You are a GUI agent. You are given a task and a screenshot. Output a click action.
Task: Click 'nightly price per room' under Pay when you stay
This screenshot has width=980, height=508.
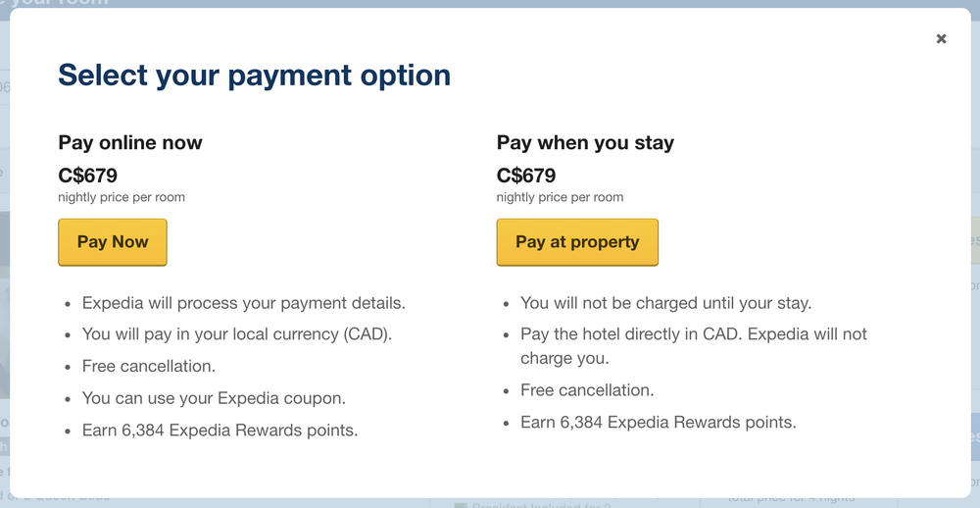560,197
